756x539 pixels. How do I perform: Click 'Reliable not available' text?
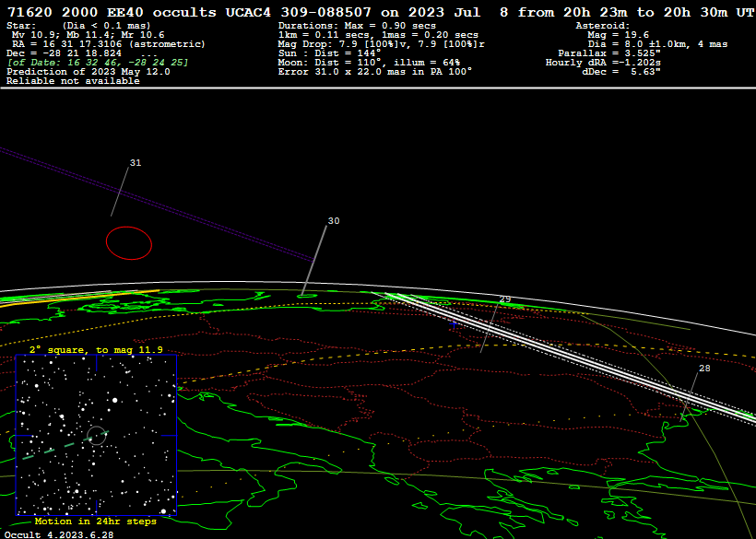[x=73, y=81]
